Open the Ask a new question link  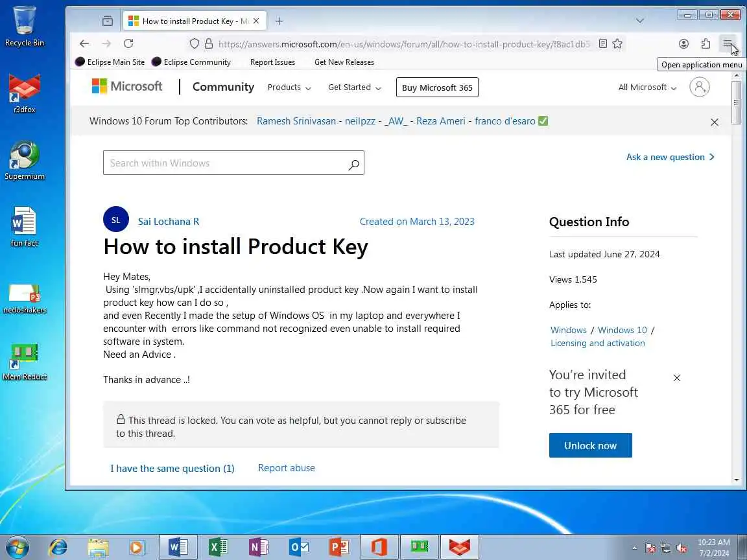click(x=670, y=157)
